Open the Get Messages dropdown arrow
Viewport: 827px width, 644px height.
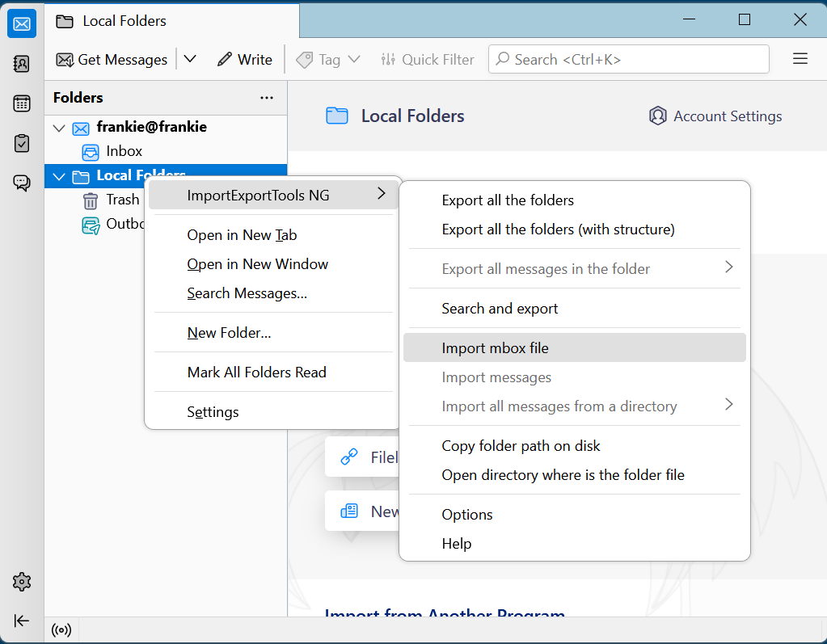click(190, 59)
